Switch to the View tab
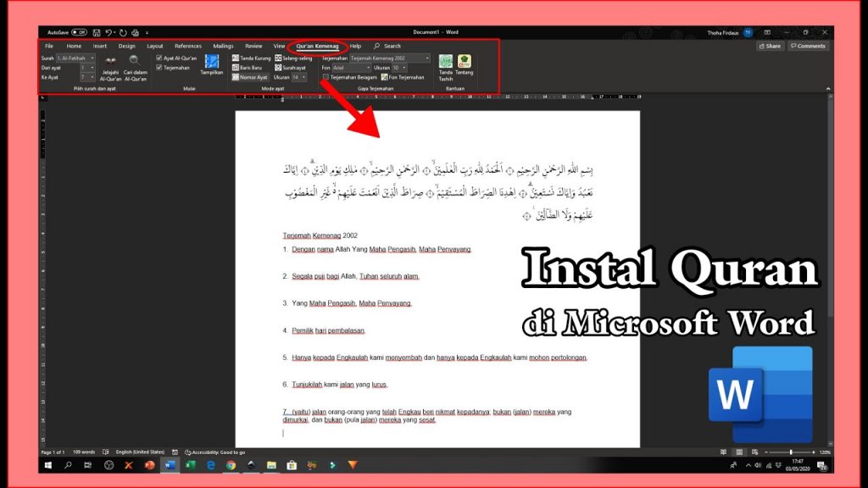Image resolution: width=868 pixels, height=488 pixels. [x=279, y=46]
